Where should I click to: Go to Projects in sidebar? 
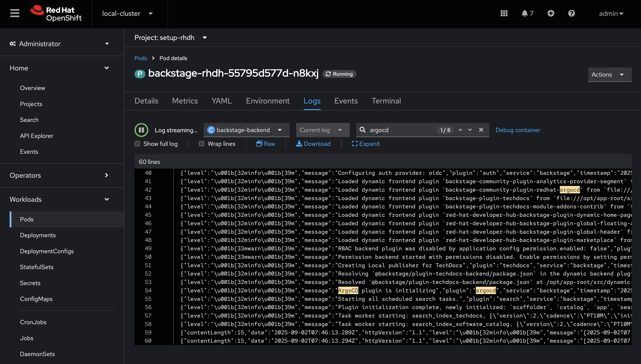(31, 104)
